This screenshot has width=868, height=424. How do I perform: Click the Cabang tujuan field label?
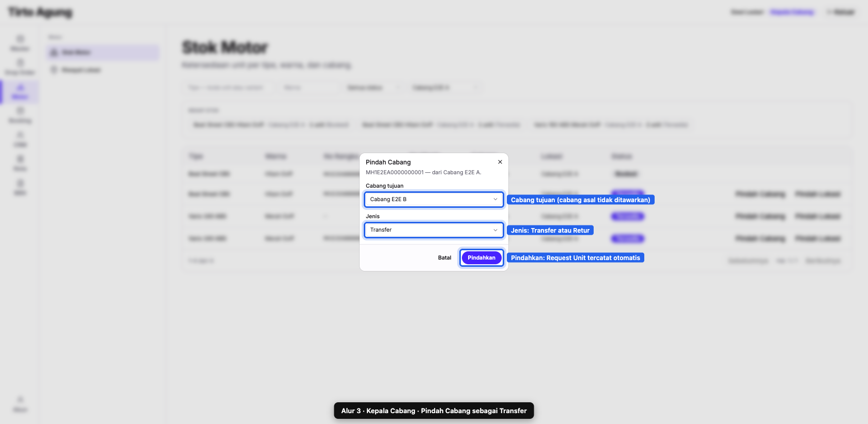(x=384, y=186)
